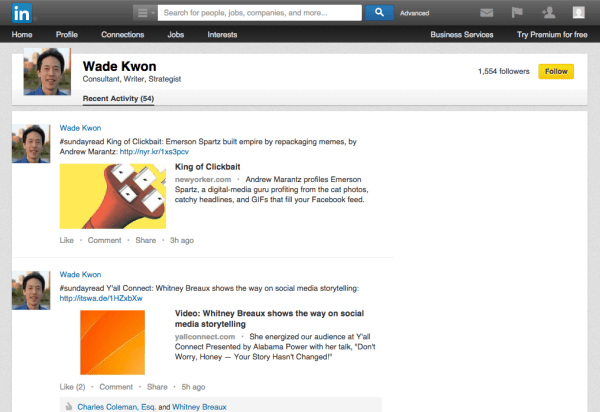Image resolution: width=600 pixels, height=412 pixels.
Task: Select the Recent Activity (54) tab
Action: pos(118,99)
